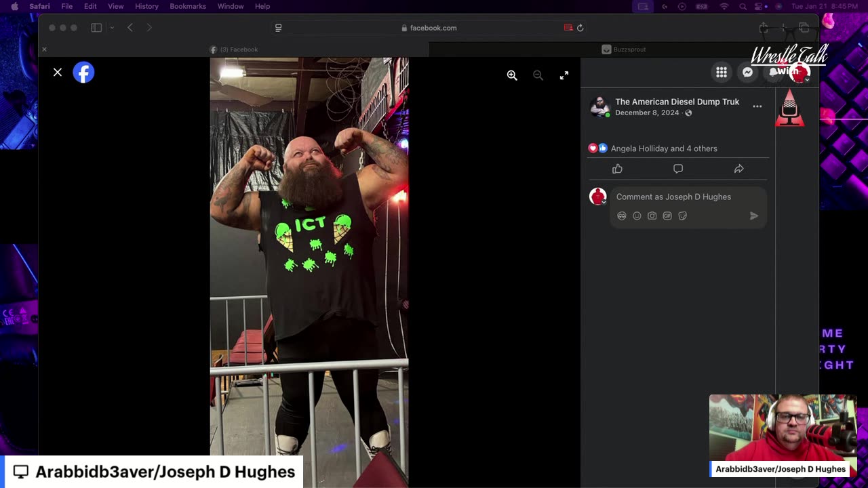Open Safari Share button
This screenshot has width=868, height=488.
(764, 28)
